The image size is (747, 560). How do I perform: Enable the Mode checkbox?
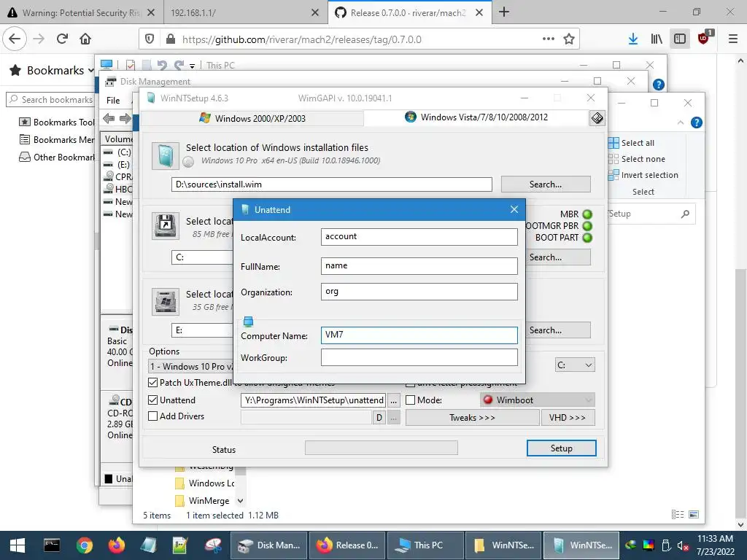point(410,400)
